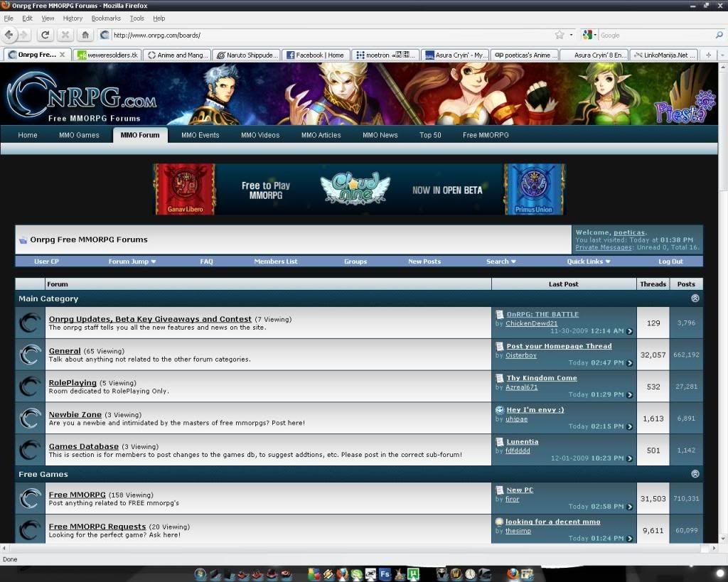Collapse the Free Games section

(x=695, y=474)
